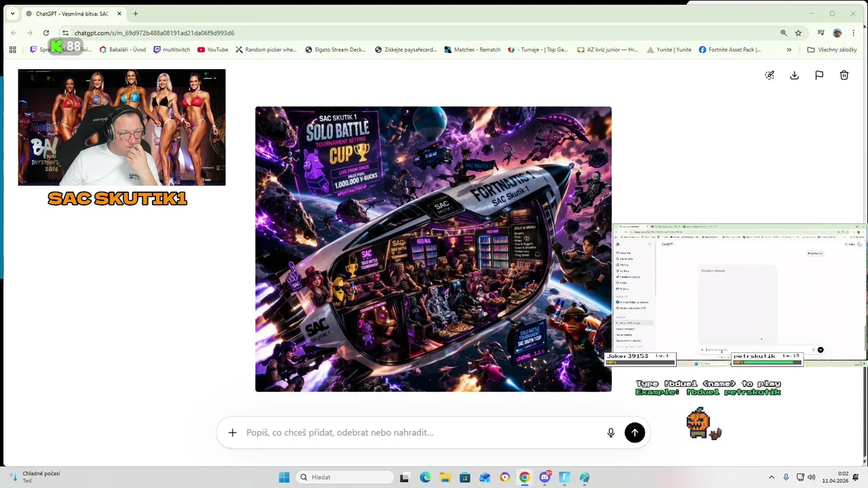
Task: Click the plus icon in the prompt box
Action: (233, 432)
